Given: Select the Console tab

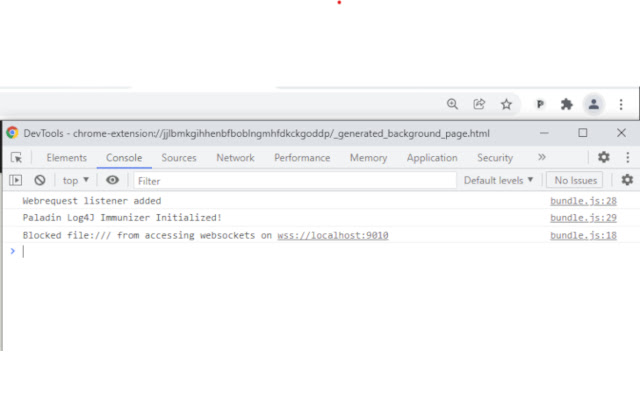Looking at the screenshot, I should click(x=124, y=158).
